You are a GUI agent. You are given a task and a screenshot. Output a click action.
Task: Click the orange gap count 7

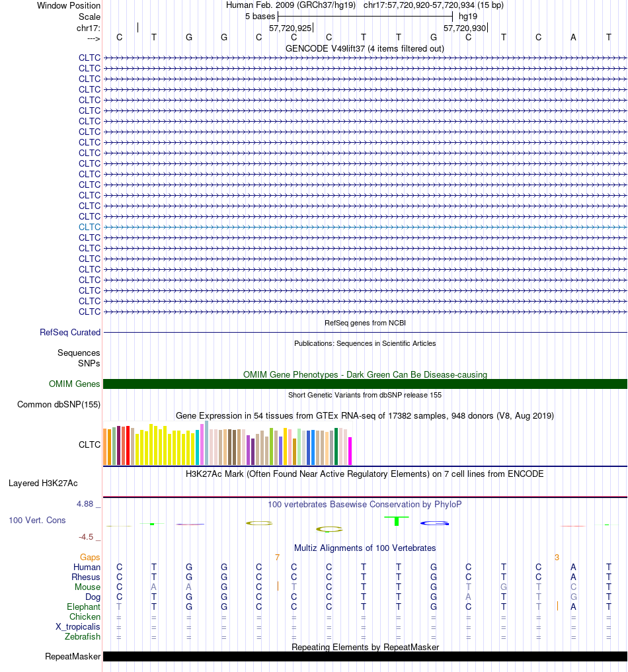click(x=277, y=557)
